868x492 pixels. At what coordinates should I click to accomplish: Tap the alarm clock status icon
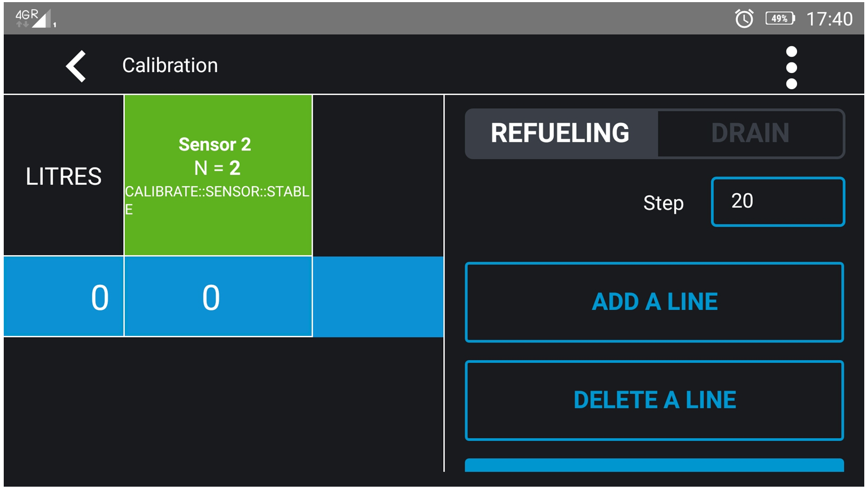(x=744, y=19)
